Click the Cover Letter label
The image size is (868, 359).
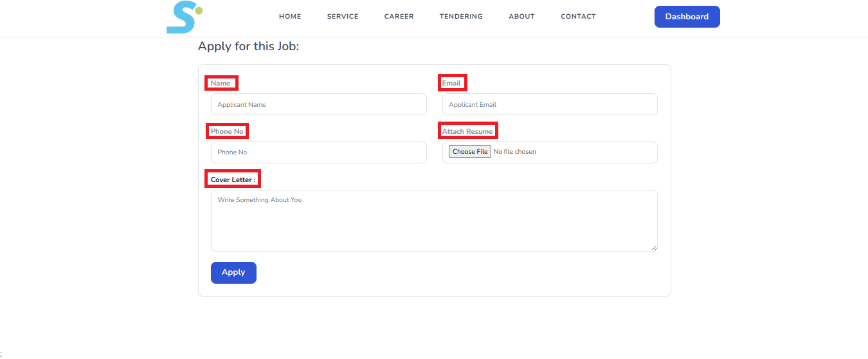[233, 179]
